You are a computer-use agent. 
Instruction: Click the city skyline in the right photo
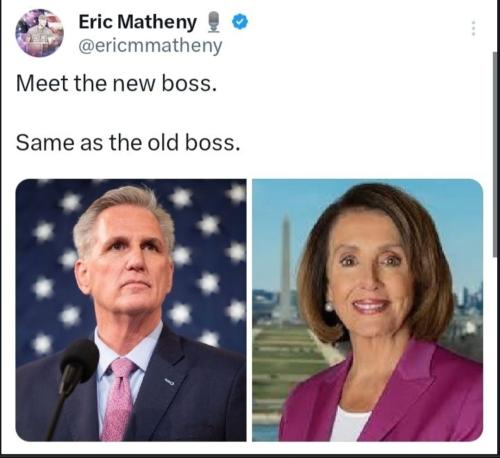pos(470,298)
